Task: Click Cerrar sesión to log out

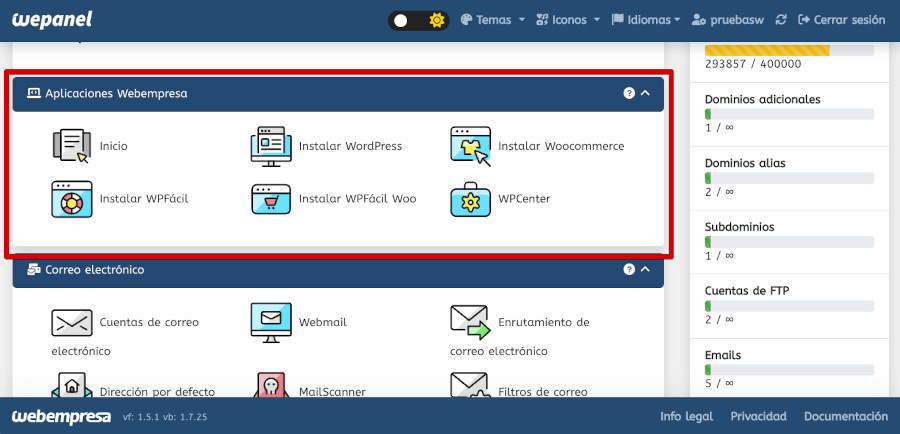Action: pos(841,20)
